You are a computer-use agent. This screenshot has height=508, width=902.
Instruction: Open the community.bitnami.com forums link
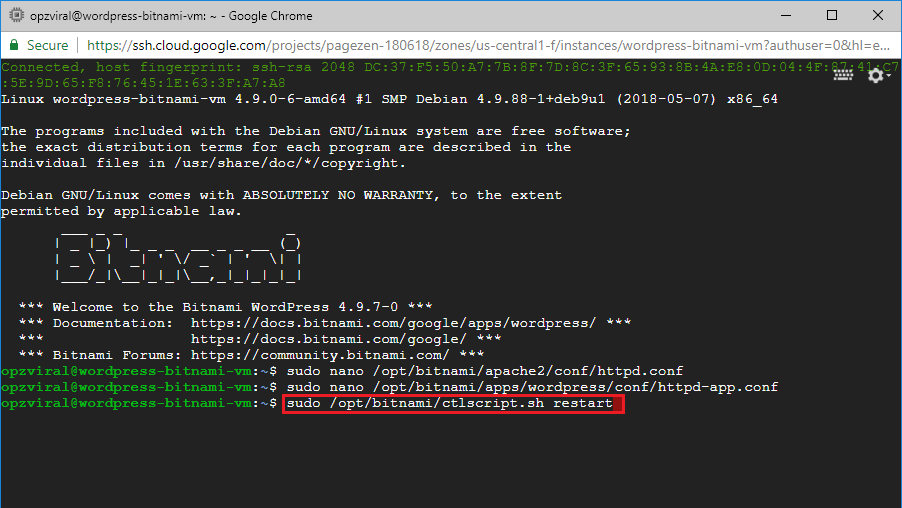coord(320,355)
